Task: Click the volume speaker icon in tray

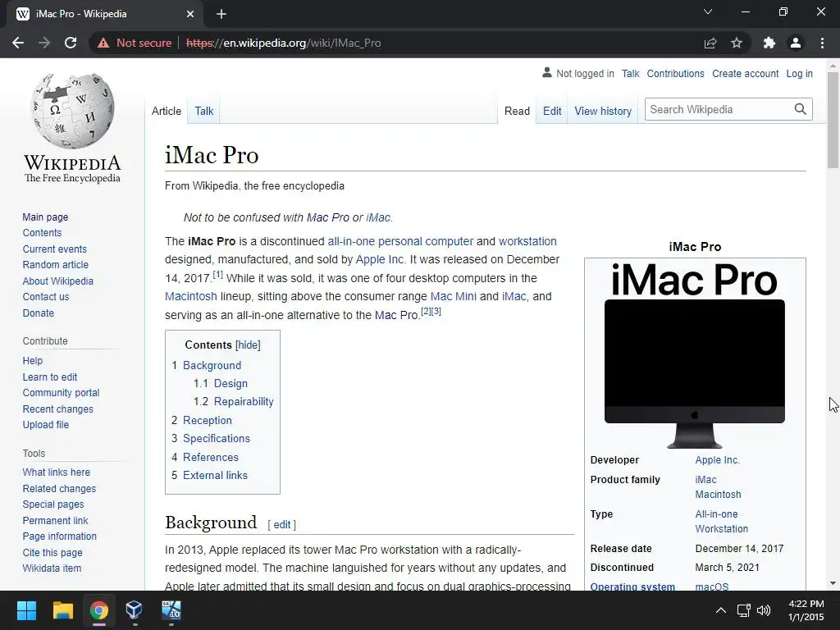Action: 764,610
